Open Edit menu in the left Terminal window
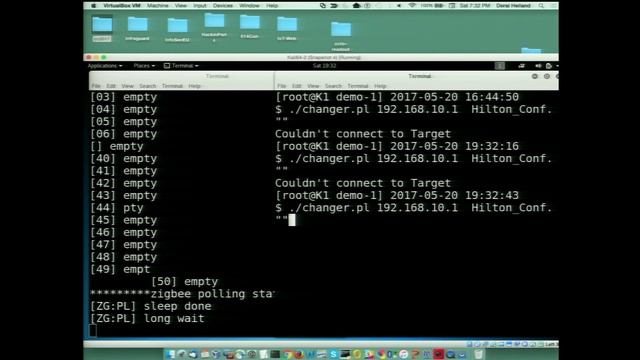Viewport: 640px width, 360px height. click(111, 86)
